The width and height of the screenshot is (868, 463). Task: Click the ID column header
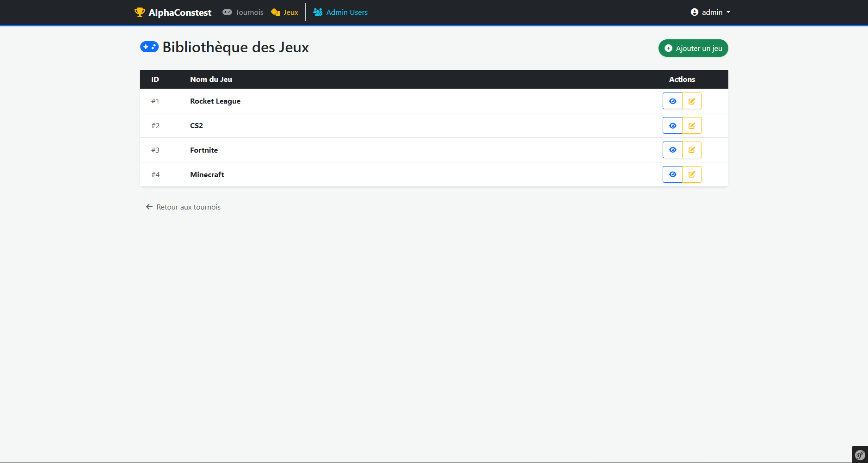coord(155,79)
